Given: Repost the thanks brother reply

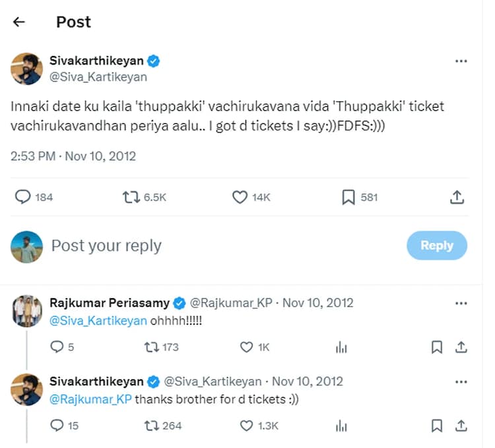Looking at the screenshot, I should click(x=151, y=426).
